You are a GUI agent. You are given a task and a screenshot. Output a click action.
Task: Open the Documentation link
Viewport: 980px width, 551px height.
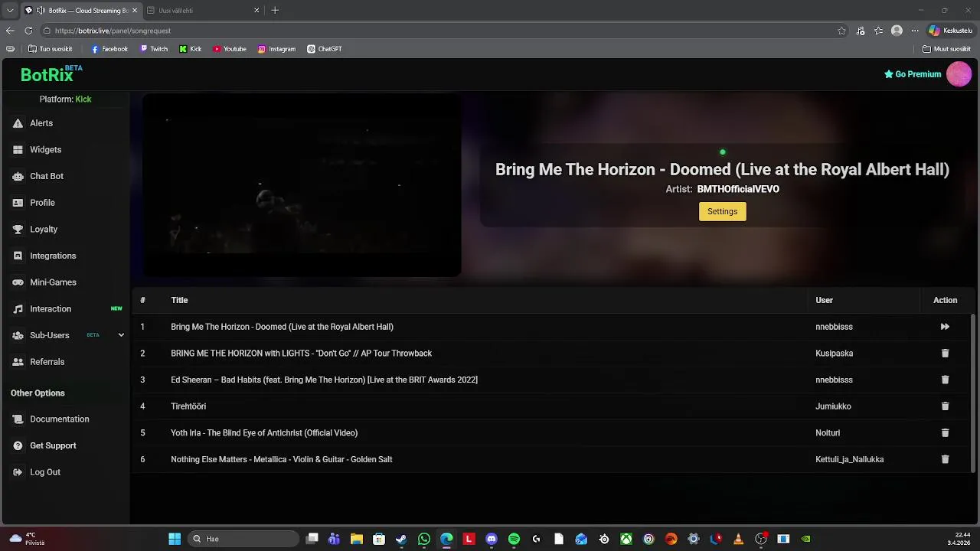59,419
